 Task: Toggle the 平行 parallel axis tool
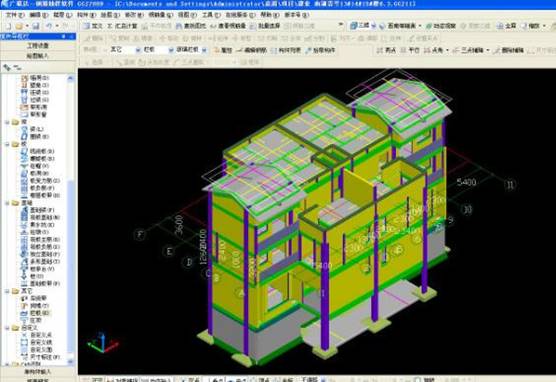pos(410,50)
